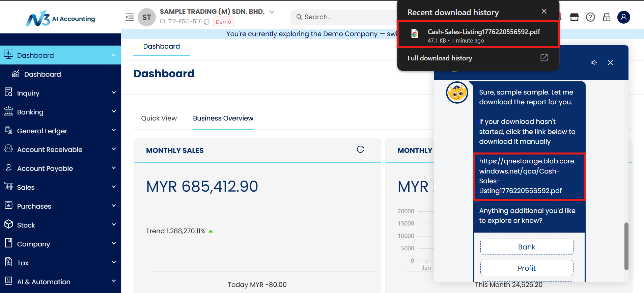
Task: Expand the Stock menu chevron
Action: click(114, 224)
